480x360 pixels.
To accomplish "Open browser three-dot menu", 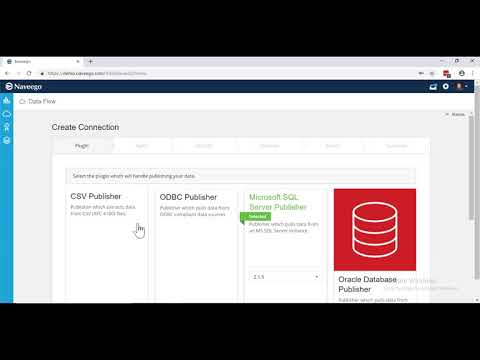I will click(x=473, y=73).
